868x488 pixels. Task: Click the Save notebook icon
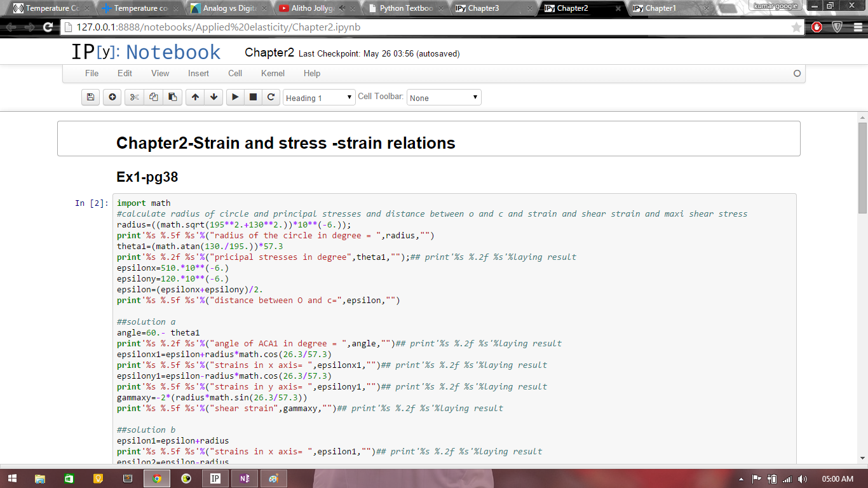[x=90, y=97]
